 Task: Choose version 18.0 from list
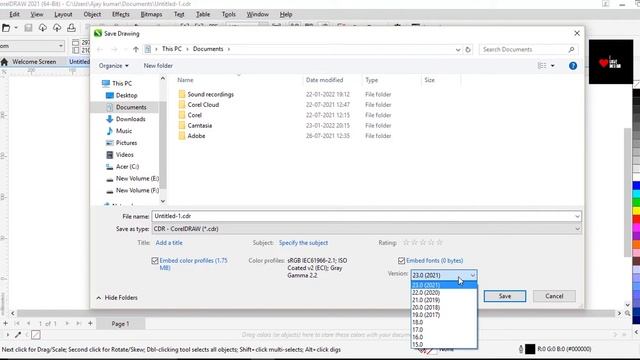444,322
